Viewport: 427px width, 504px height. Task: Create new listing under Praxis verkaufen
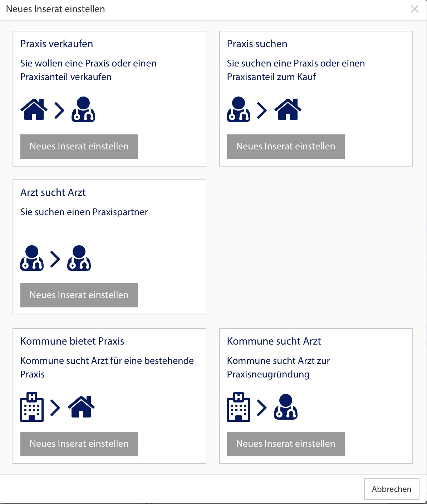tap(79, 147)
